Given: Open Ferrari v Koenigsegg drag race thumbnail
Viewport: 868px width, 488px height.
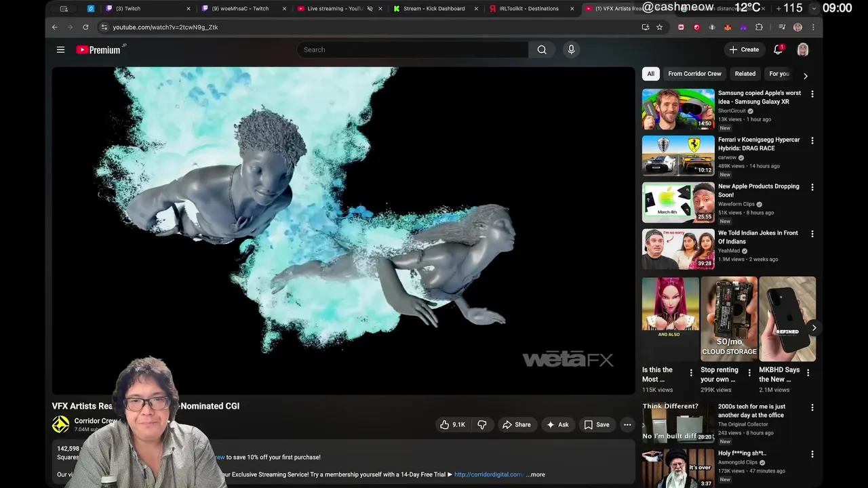Looking at the screenshot, I should point(678,155).
